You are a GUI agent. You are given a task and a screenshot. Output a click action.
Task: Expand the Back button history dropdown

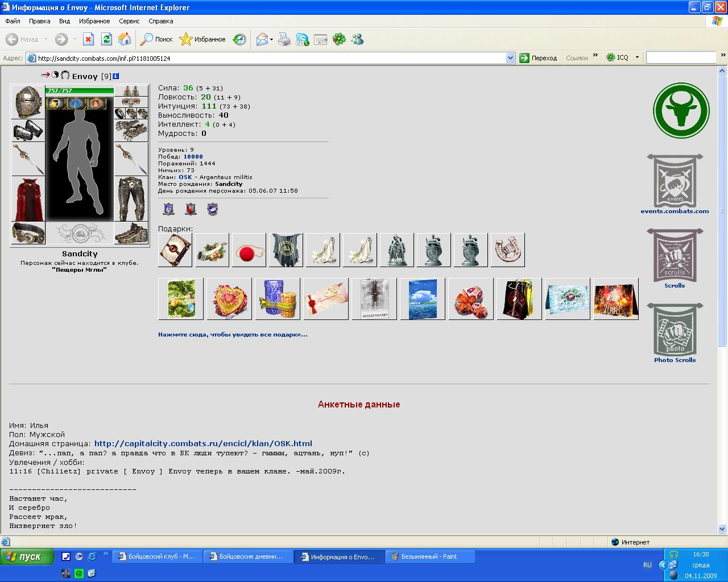coord(45,39)
